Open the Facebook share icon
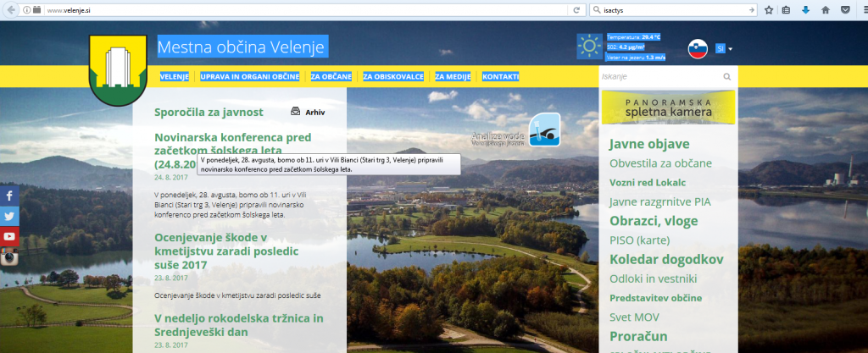868x353 pixels. (9, 196)
